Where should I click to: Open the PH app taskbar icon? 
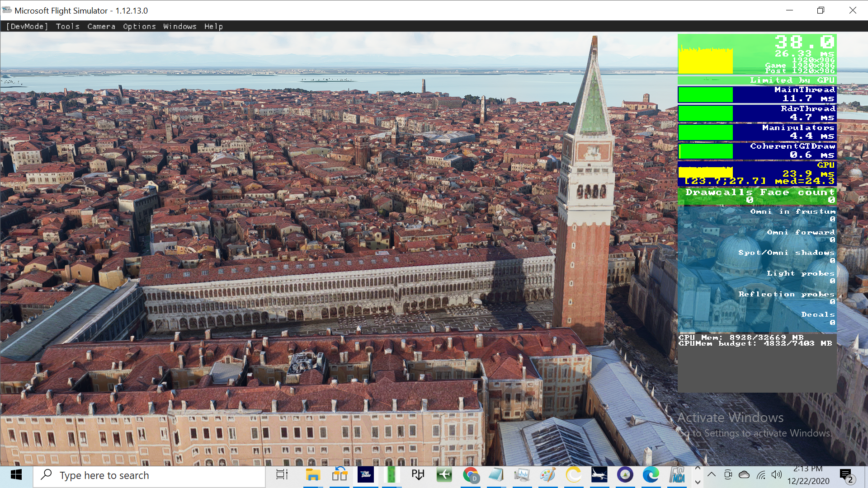pyautogui.click(x=418, y=475)
